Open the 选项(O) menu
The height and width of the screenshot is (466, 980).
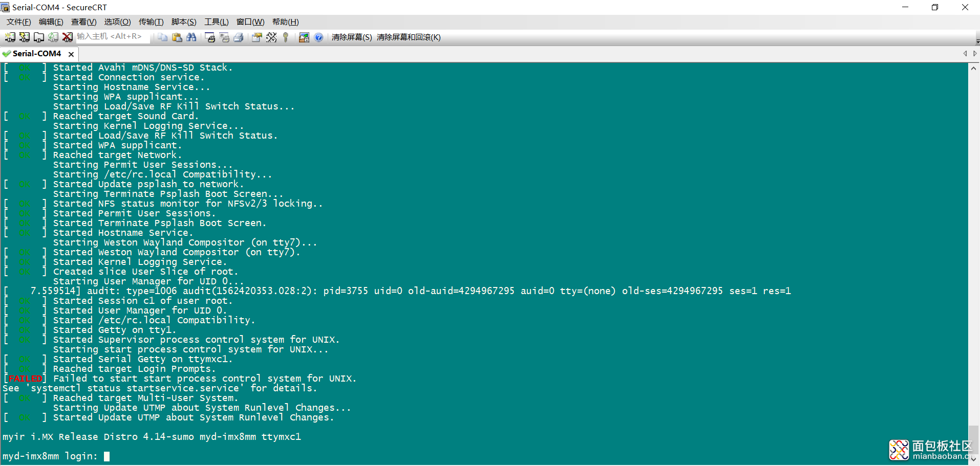(117, 22)
